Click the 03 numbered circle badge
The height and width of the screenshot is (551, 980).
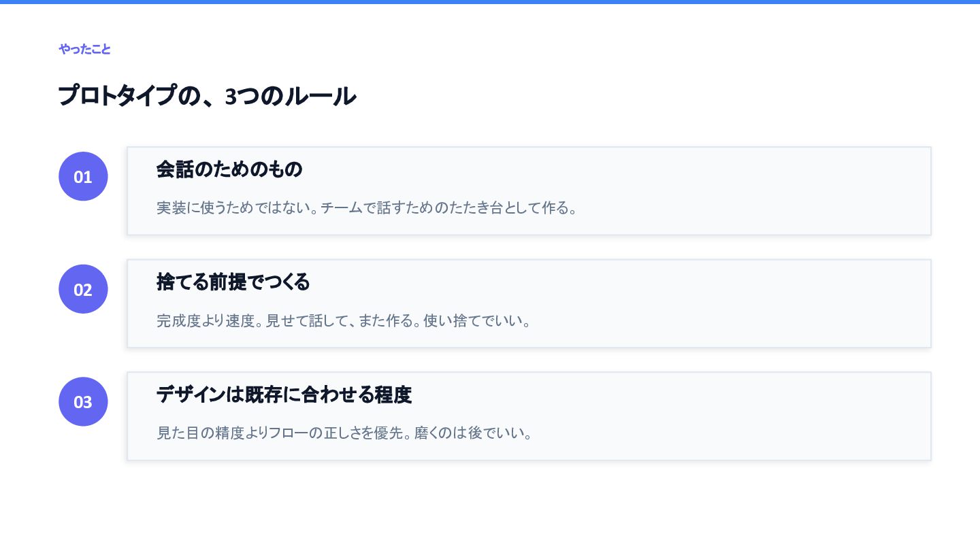(x=83, y=401)
